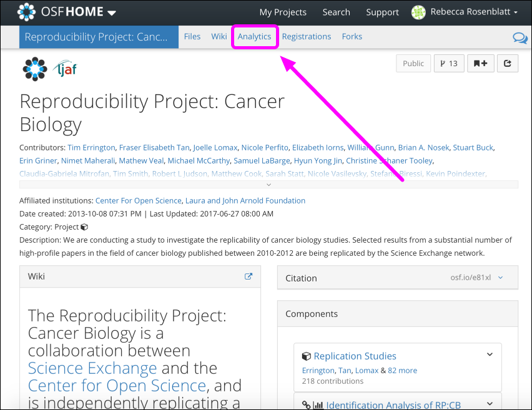Expand the Identification Analysis component chevron
The height and width of the screenshot is (410, 532).
tap(490, 404)
